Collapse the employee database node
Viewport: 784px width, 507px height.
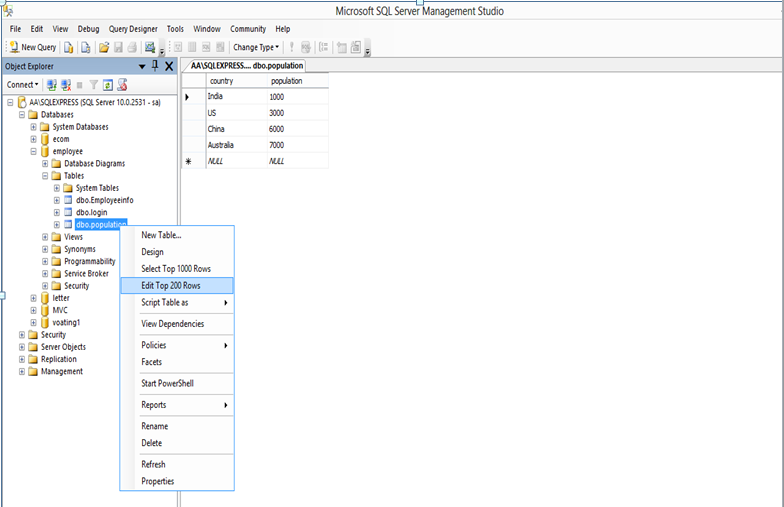point(34,152)
